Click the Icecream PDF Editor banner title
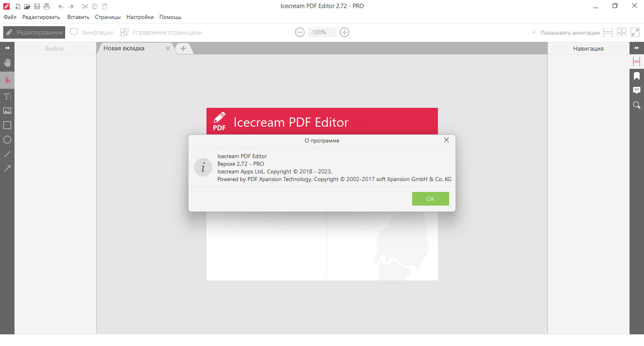Screen dimensions: 644x346 point(291,122)
